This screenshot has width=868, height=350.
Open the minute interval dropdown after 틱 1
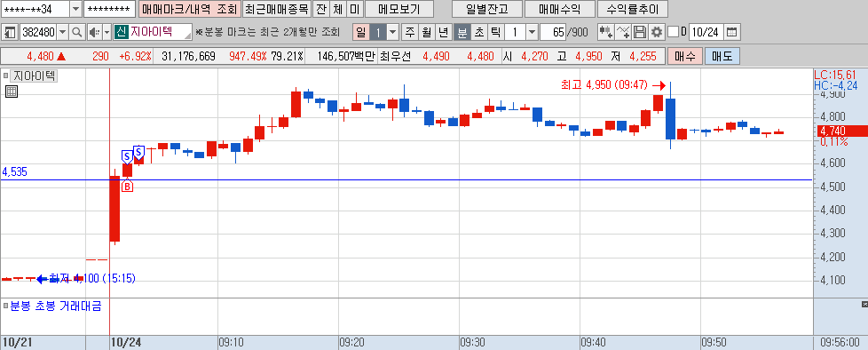(x=532, y=32)
